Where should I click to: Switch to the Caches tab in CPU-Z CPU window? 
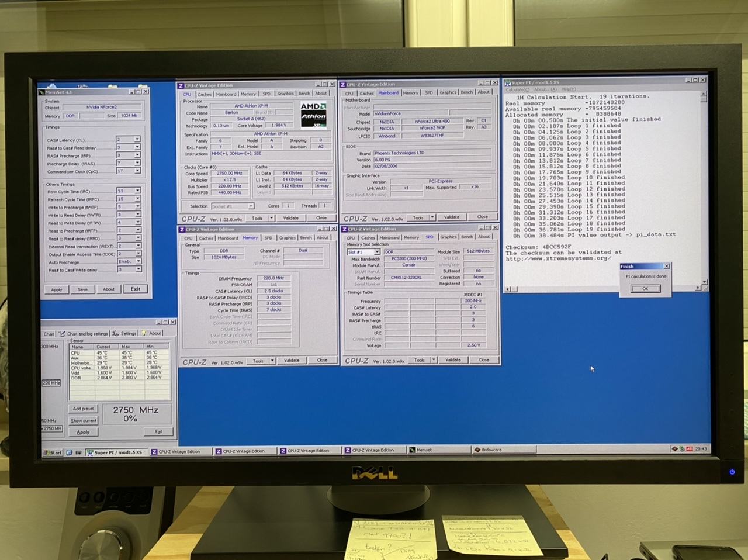click(205, 94)
